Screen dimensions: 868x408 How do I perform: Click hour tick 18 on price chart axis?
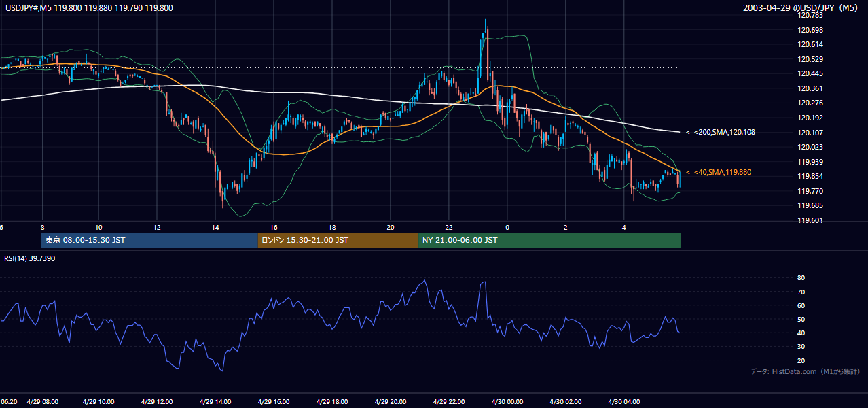click(x=332, y=227)
